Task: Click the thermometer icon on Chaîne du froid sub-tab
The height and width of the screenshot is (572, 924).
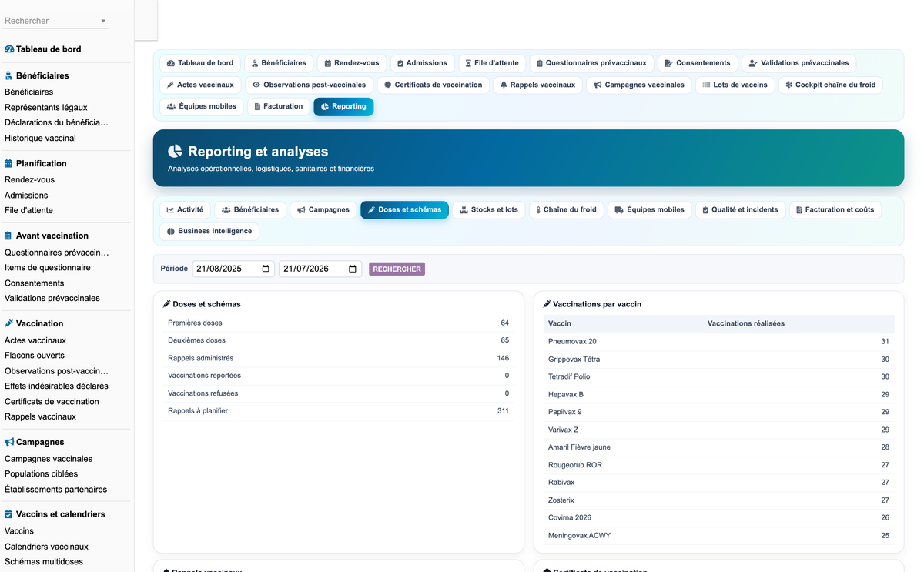Action: 538,209
